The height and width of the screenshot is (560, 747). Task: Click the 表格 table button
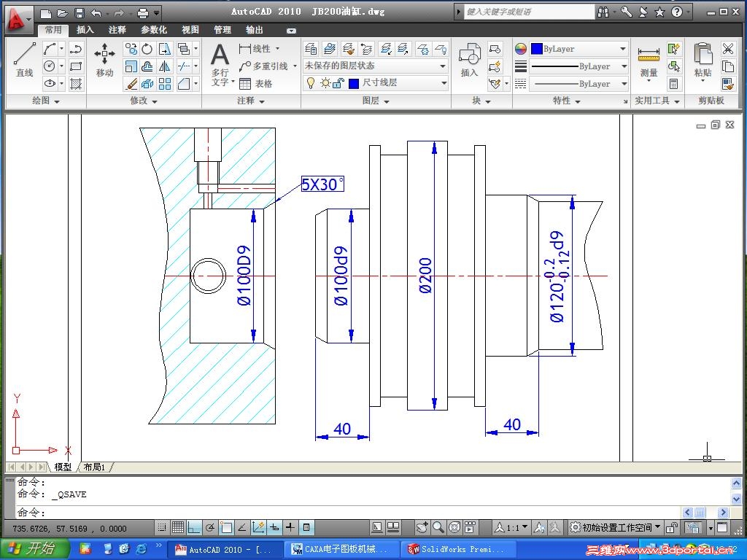(256, 84)
